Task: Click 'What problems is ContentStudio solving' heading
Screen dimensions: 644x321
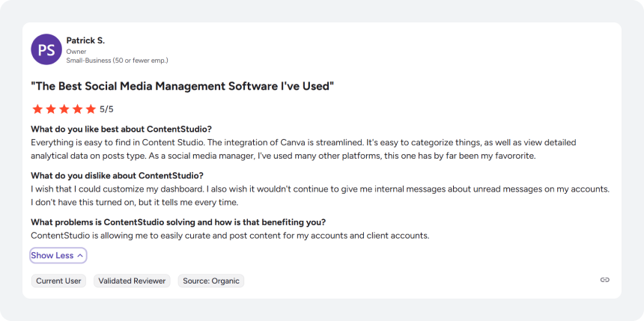Action: [178, 222]
